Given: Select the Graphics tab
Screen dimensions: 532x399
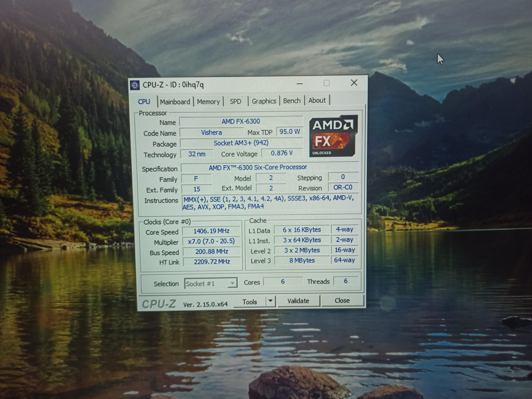Looking at the screenshot, I should pyautogui.click(x=264, y=101).
